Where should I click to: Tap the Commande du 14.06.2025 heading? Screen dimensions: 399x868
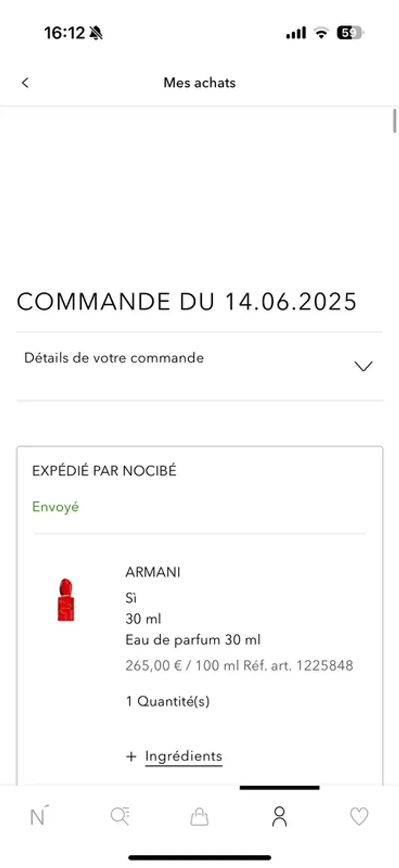(187, 301)
